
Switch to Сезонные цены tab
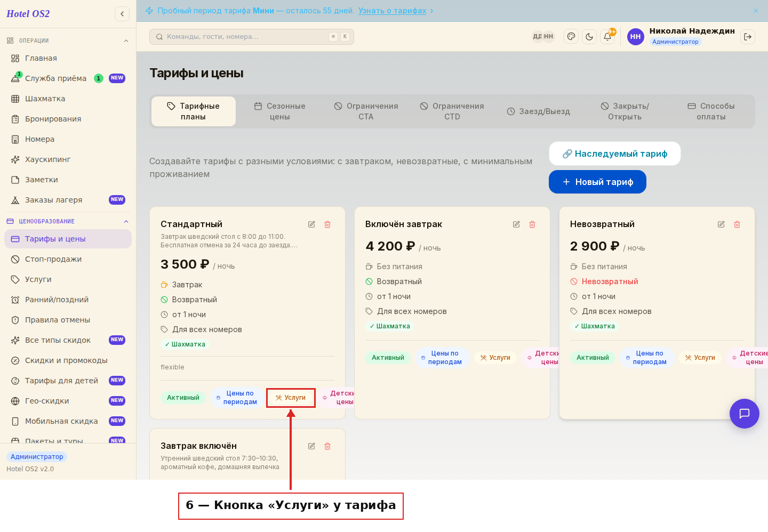(x=280, y=111)
